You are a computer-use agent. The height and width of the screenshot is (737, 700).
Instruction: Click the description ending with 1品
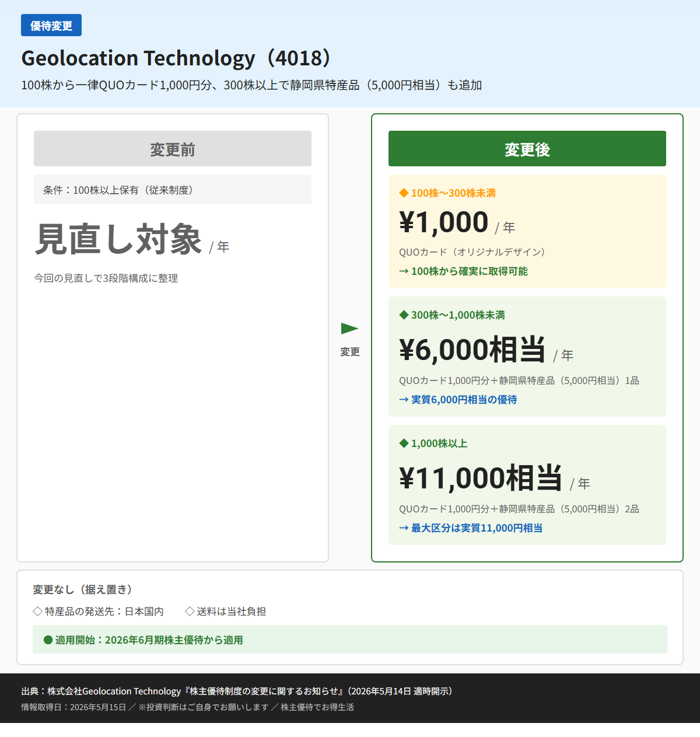coord(519,380)
